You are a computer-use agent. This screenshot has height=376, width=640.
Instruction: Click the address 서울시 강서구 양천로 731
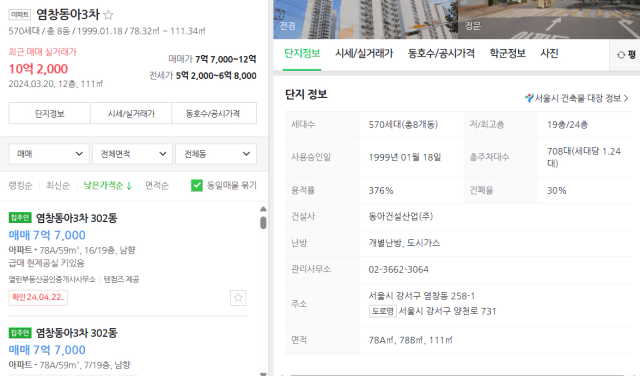447,311
